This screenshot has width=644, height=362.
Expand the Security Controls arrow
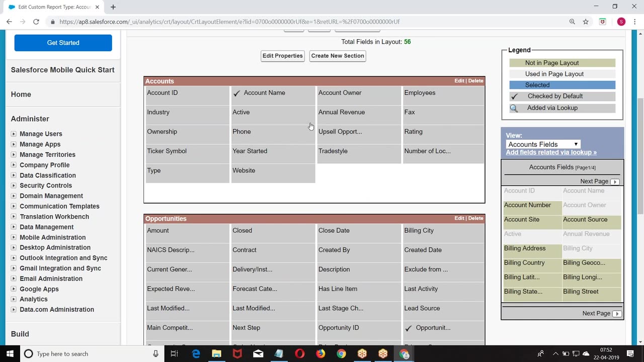click(14, 186)
